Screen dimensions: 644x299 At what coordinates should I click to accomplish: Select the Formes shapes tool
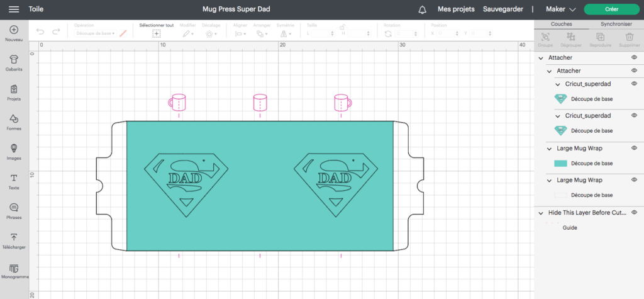[14, 122]
